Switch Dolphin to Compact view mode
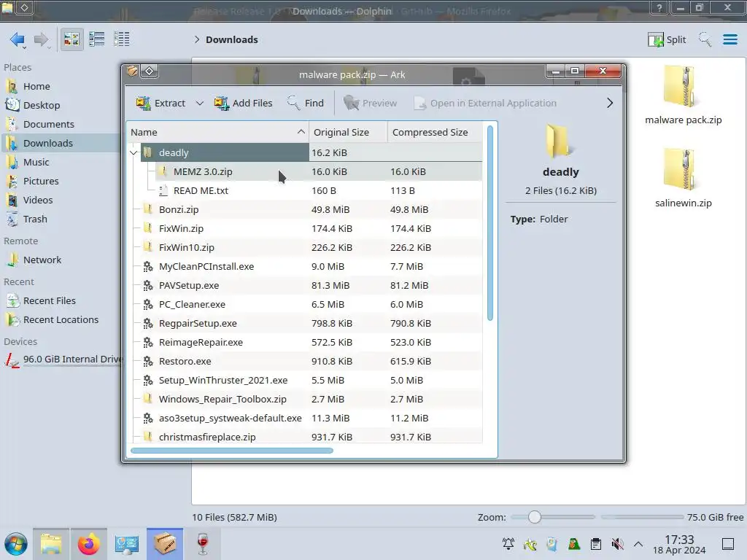The width and height of the screenshot is (747, 560). pyautogui.click(x=97, y=39)
